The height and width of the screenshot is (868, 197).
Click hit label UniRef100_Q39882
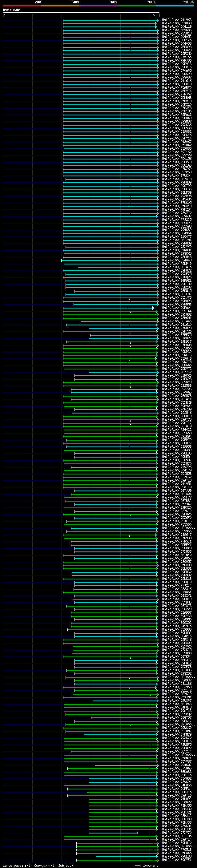click(177, 131)
